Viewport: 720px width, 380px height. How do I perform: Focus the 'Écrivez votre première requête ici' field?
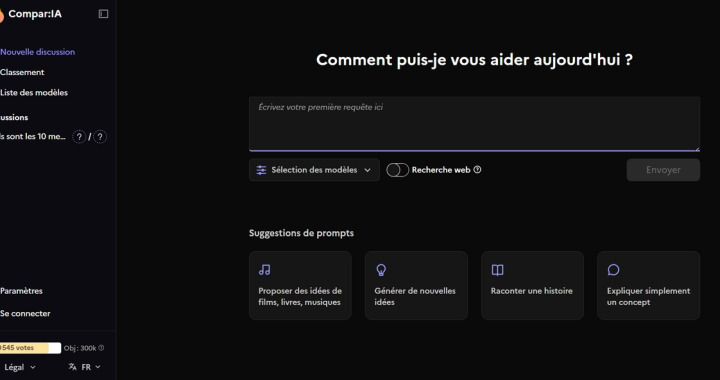pos(474,123)
